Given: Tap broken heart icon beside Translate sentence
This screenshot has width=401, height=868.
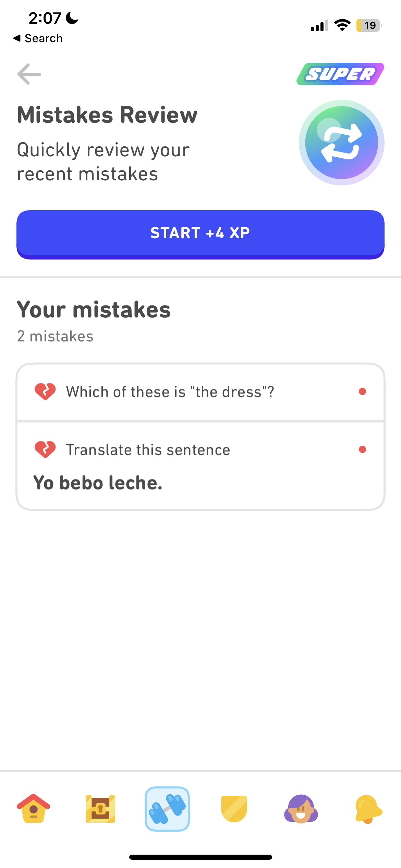Looking at the screenshot, I should 45,449.
